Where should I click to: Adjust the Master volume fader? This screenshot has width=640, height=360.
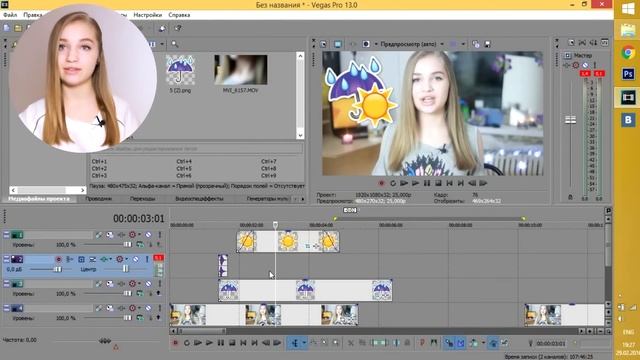[x=571, y=120]
